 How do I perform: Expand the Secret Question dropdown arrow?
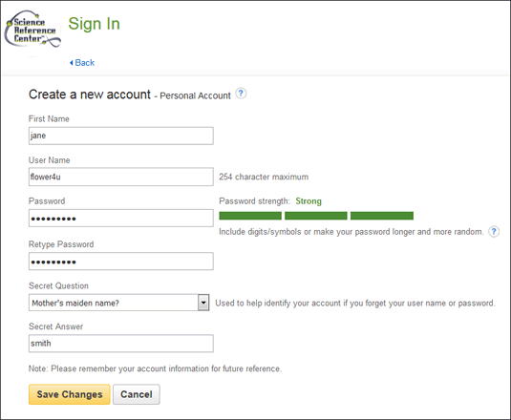[x=203, y=303]
